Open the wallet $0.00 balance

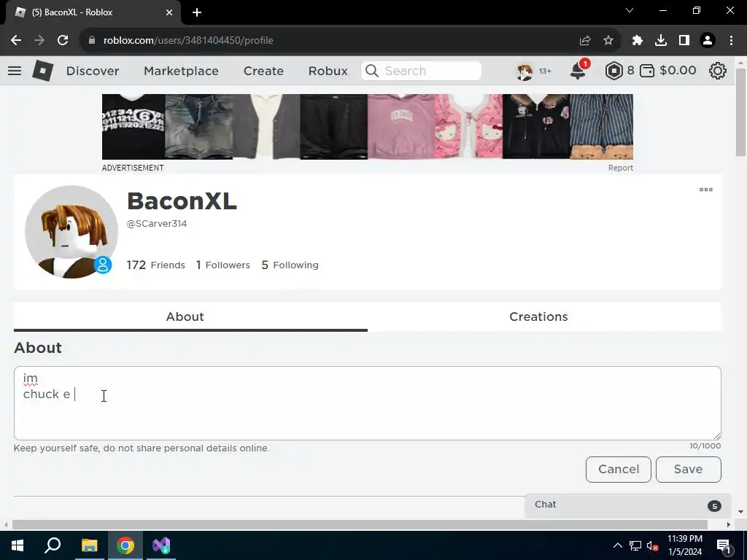[x=667, y=71]
